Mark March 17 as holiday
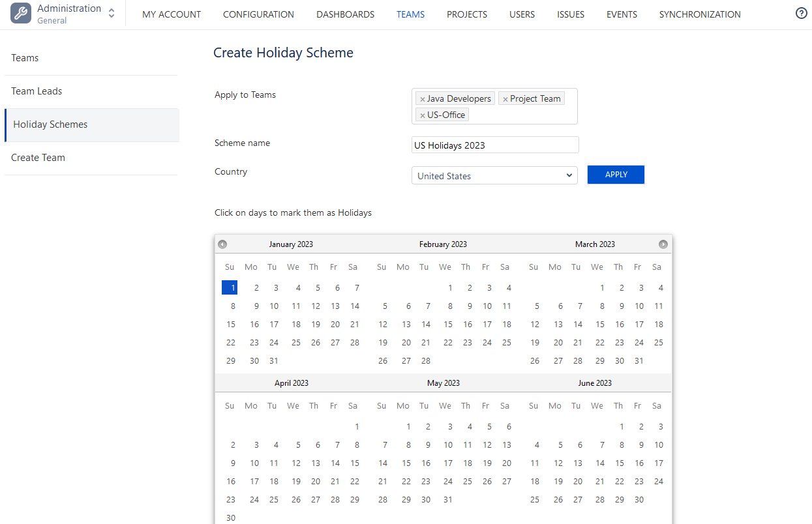 pyautogui.click(x=639, y=324)
